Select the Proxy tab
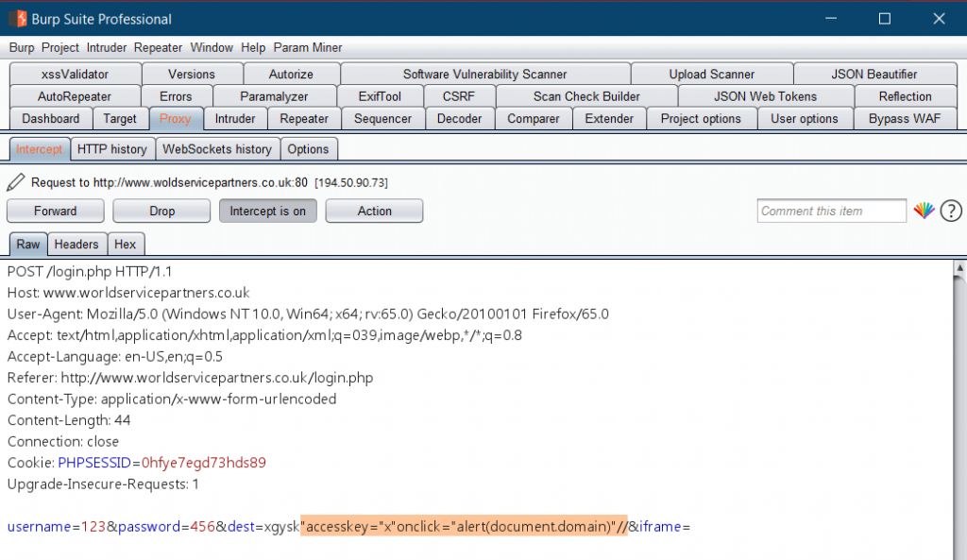967x560 pixels. 175,118
